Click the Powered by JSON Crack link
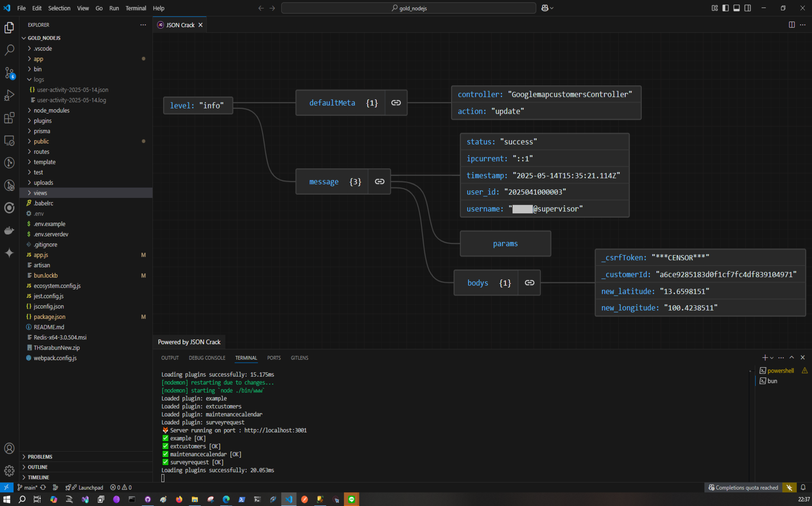This screenshot has width=812, height=506. pos(189,341)
